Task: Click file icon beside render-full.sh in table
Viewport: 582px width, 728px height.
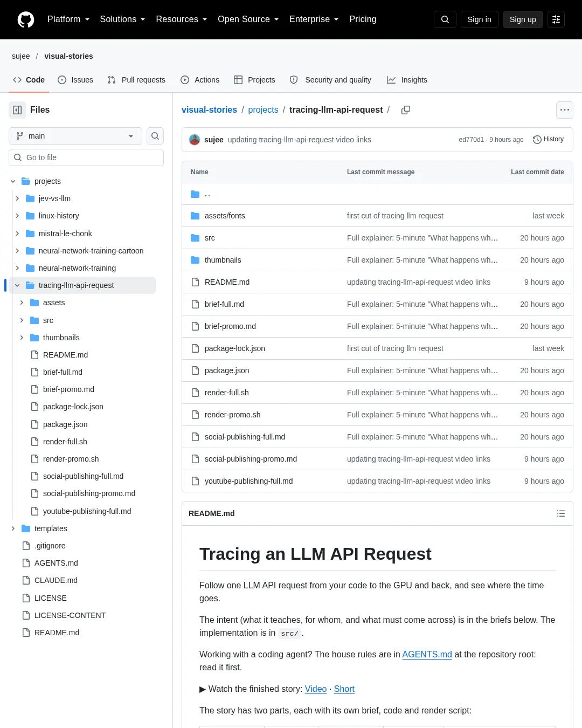Action: pos(195,393)
